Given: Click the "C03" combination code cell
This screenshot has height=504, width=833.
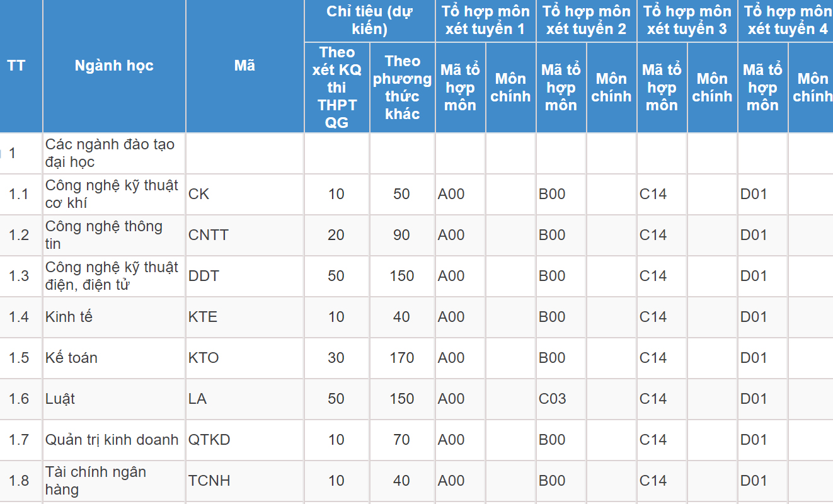Looking at the screenshot, I should pos(552,399).
